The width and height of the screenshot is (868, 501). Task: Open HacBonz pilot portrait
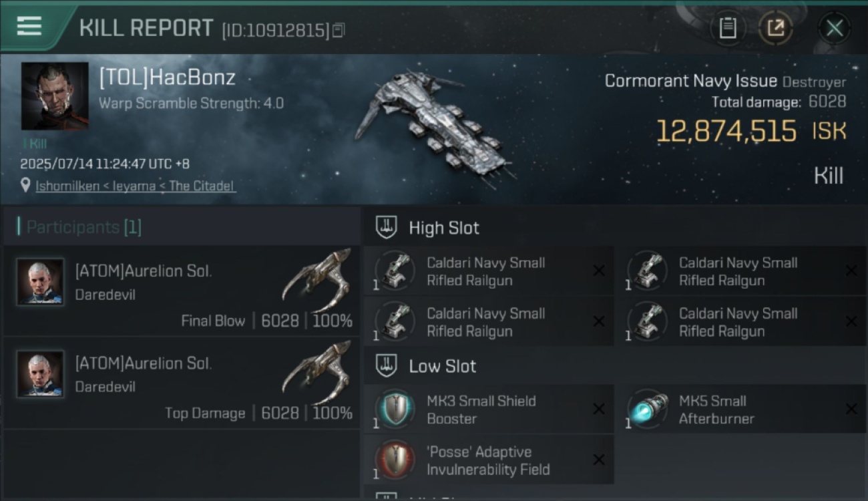[x=55, y=96]
